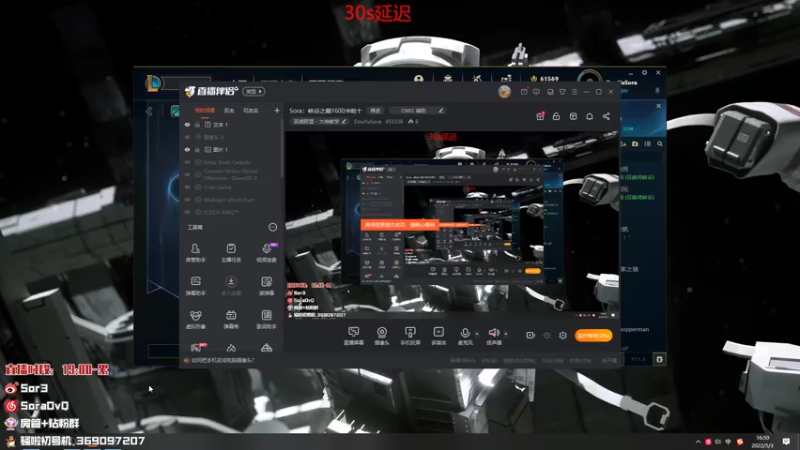
Task: Click the 修改 edit title button
Action: point(375,110)
